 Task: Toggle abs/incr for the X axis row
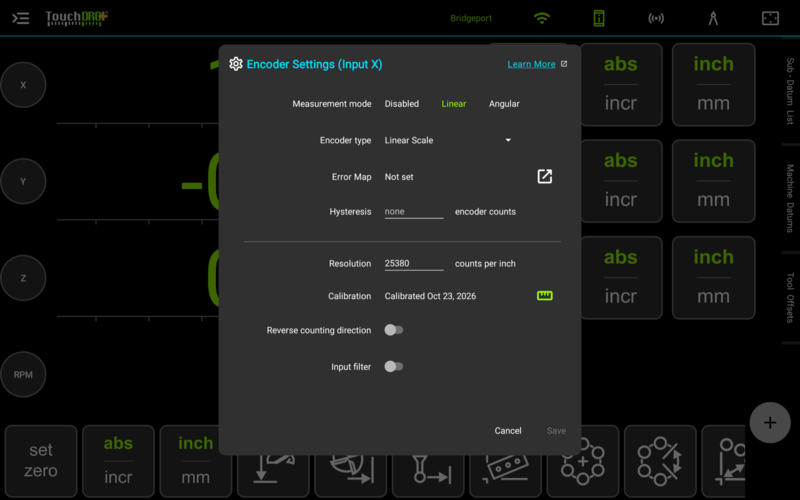point(621,85)
